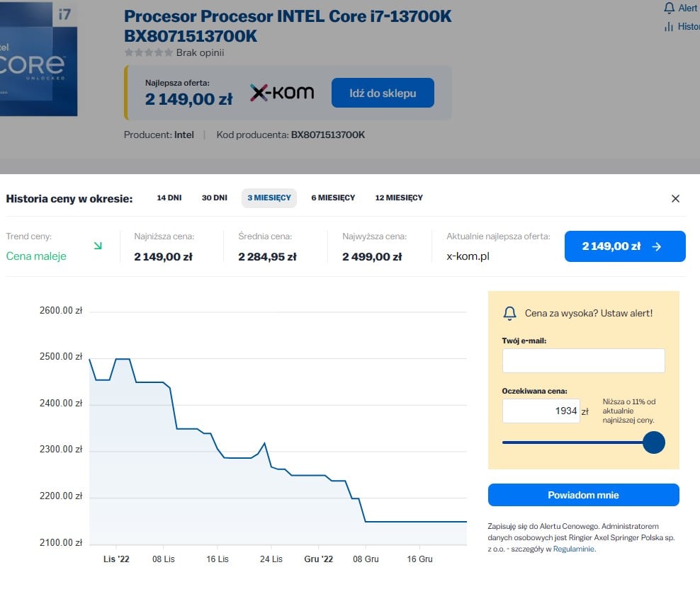Click the star rating icons
The image size is (700, 594).
(148, 52)
